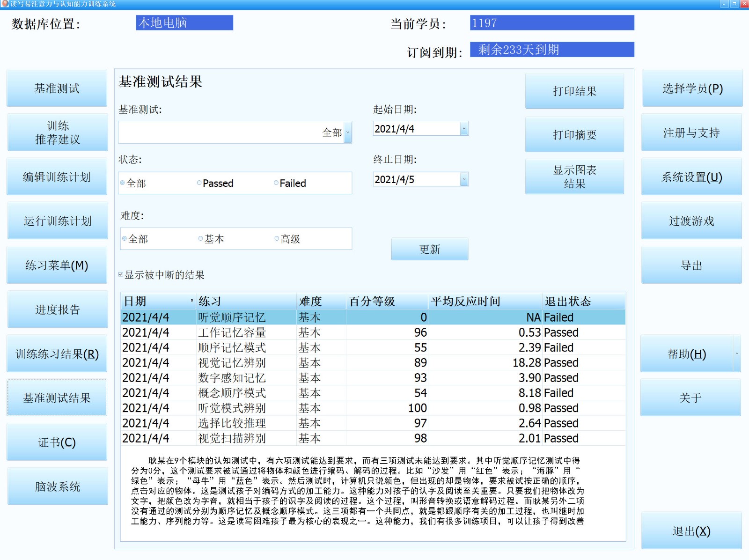Select the 概念顺序模式 row
Image resolution: width=749 pixels, height=560 pixels.
(373, 393)
